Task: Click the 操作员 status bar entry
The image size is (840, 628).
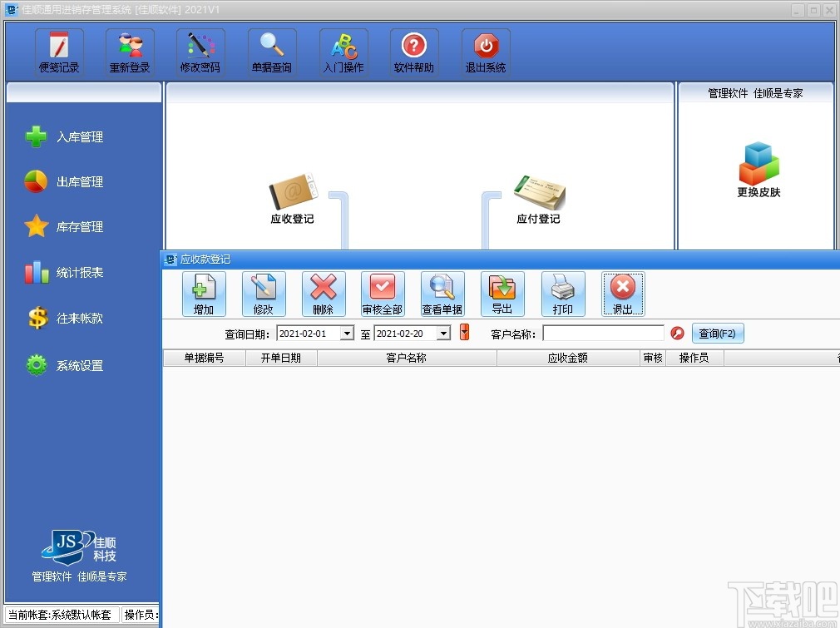Action: 141,615
